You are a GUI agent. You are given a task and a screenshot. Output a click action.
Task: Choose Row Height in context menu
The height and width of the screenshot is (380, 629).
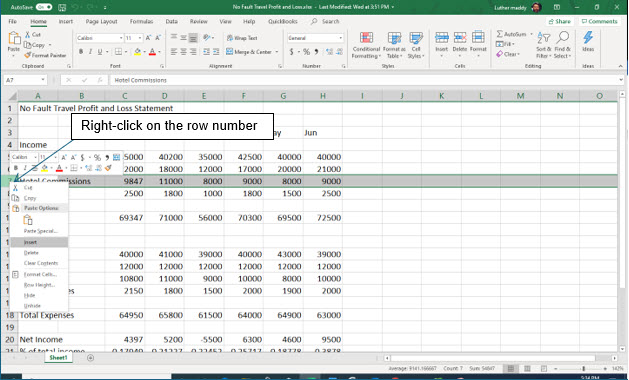pos(39,285)
